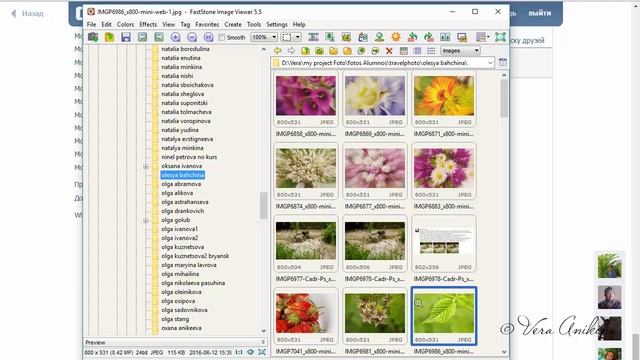
Task: Open the Help menu
Action: coord(299,24)
